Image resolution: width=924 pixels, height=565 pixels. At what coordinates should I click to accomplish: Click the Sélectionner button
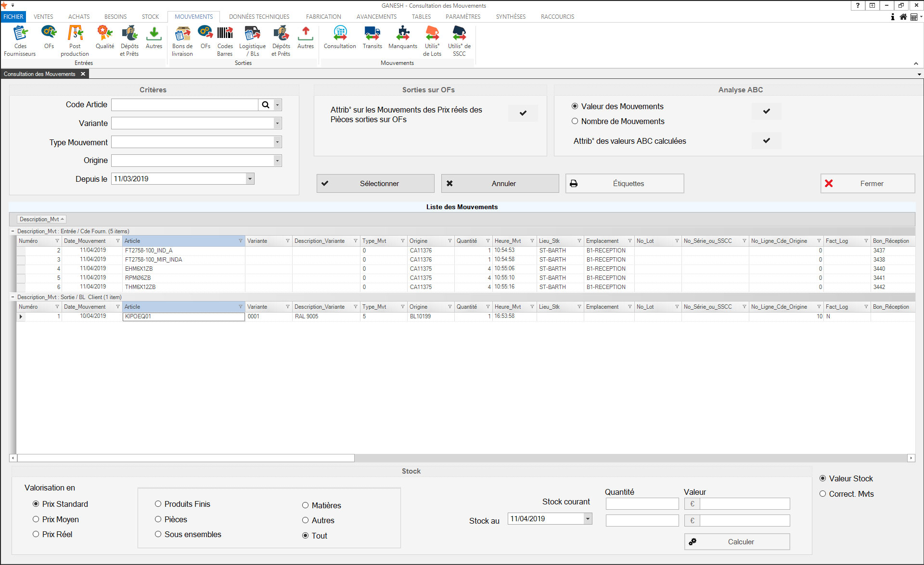point(375,184)
